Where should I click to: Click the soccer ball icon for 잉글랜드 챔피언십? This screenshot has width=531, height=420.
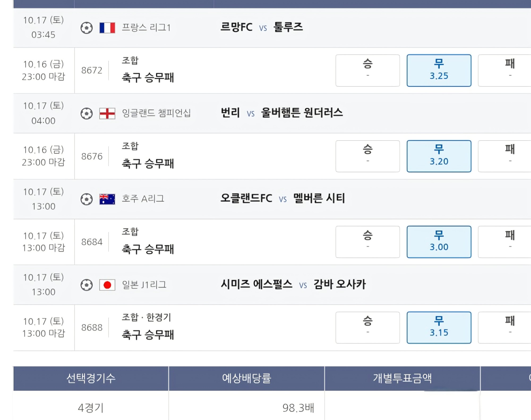point(87,114)
